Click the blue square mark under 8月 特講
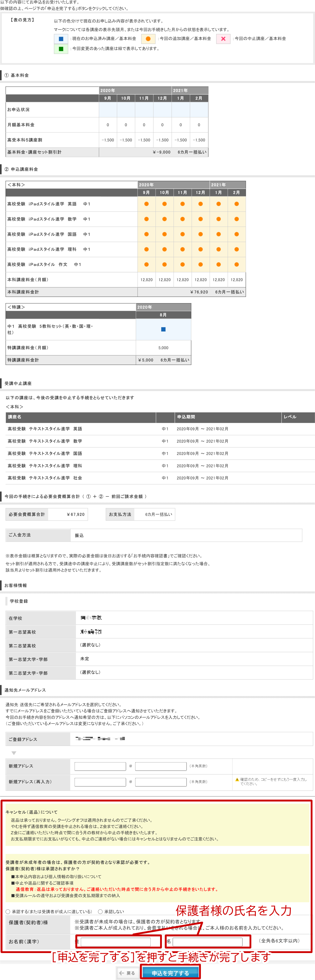Viewport: 315px width, 980px height. tap(163, 329)
